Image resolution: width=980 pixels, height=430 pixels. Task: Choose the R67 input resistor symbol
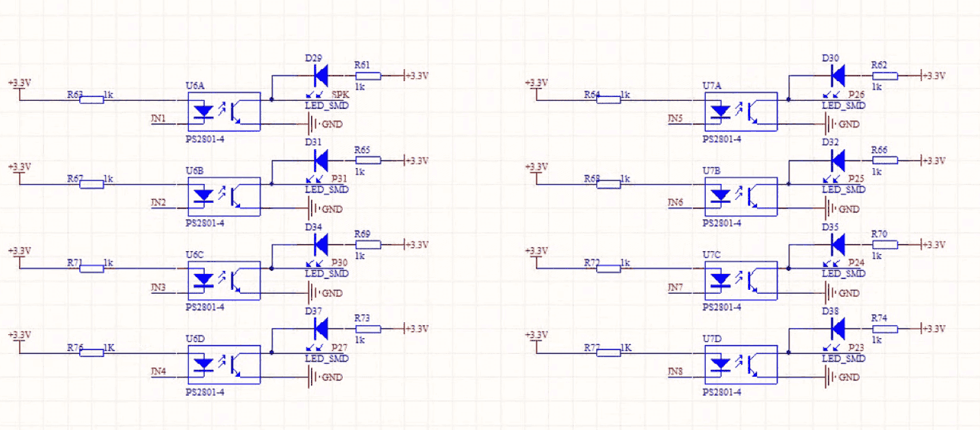92,185
